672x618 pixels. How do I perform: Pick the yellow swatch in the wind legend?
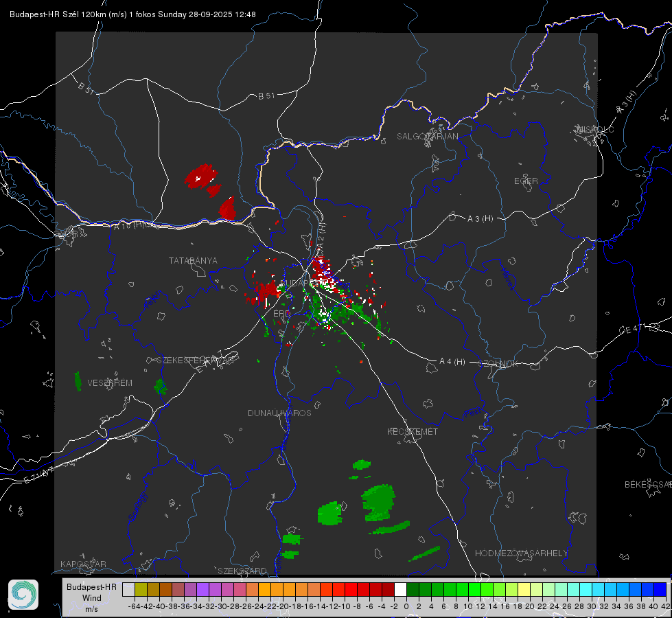[x=524, y=589]
